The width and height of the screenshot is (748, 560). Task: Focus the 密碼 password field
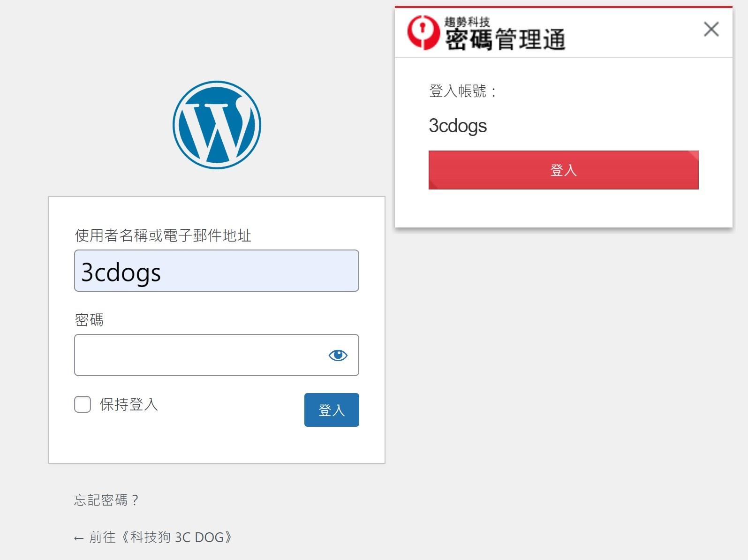(x=217, y=355)
